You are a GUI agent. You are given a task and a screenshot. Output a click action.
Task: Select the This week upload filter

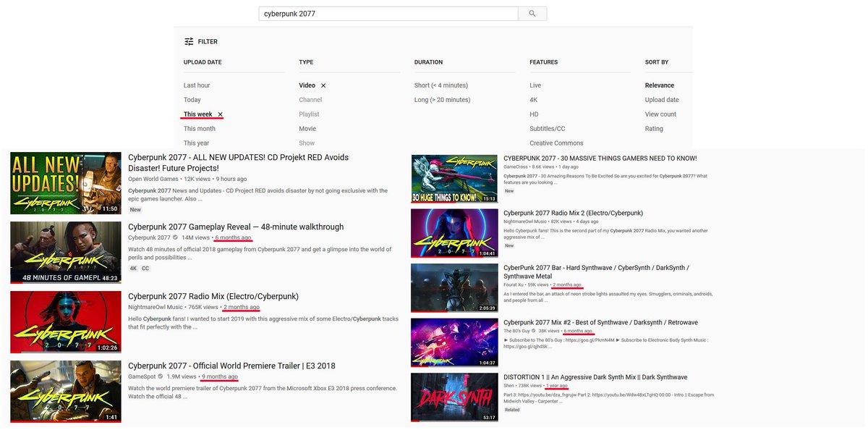tap(198, 114)
